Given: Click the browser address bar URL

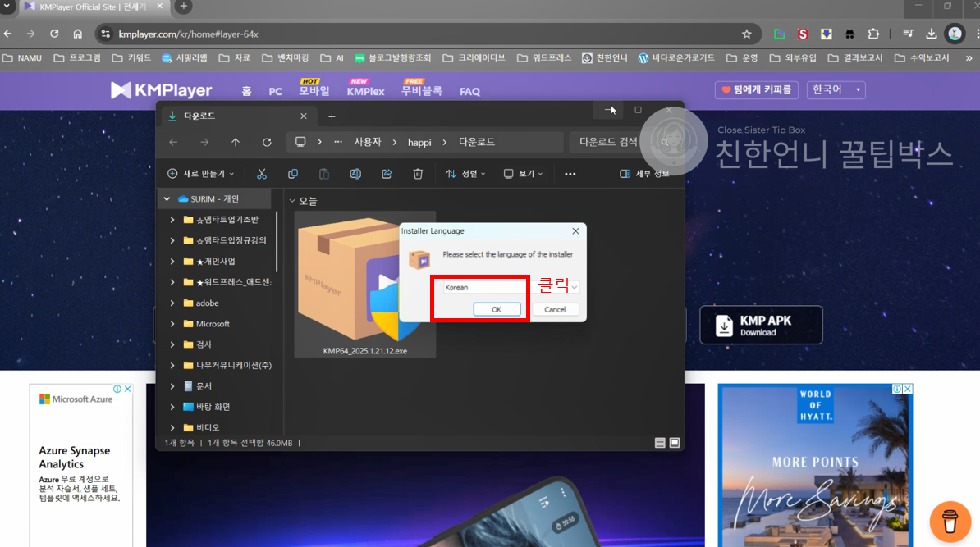Looking at the screenshot, I should tap(188, 34).
